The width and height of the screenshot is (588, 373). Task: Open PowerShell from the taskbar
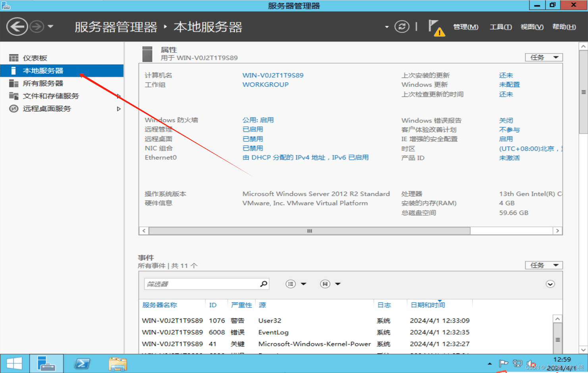82,363
